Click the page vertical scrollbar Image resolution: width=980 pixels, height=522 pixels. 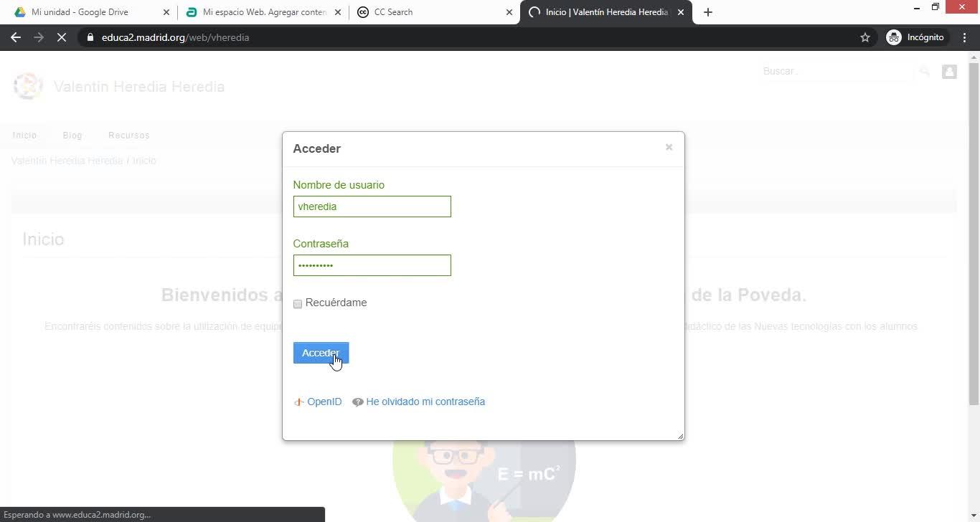coord(974,233)
